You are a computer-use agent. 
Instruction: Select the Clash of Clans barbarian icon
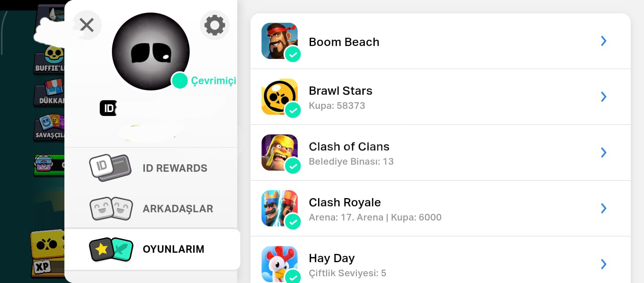280,153
